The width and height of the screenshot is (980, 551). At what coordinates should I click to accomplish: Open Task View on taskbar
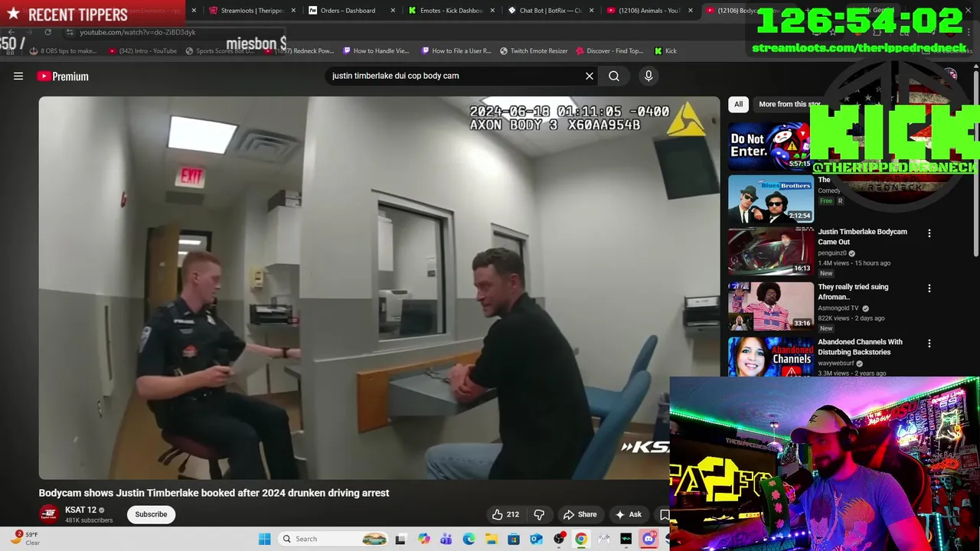click(x=400, y=539)
